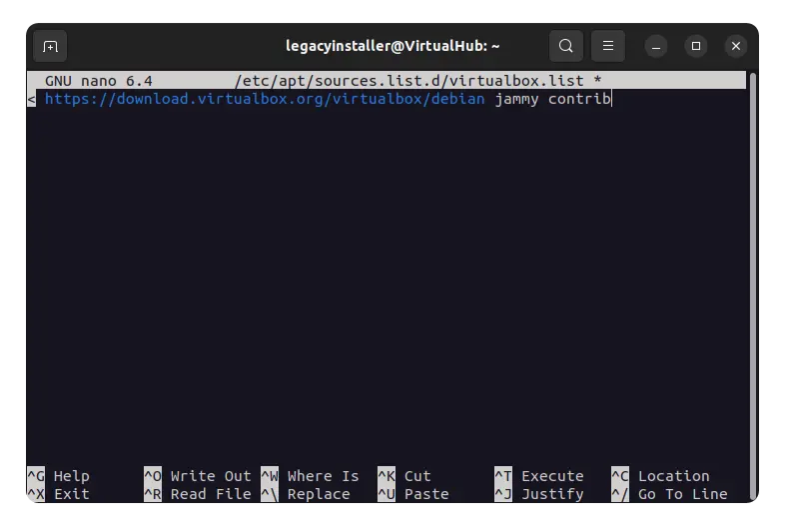The width and height of the screenshot is (785, 532).
Task: Click the ^T Execute shortcut
Action: click(x=539, y=475)
